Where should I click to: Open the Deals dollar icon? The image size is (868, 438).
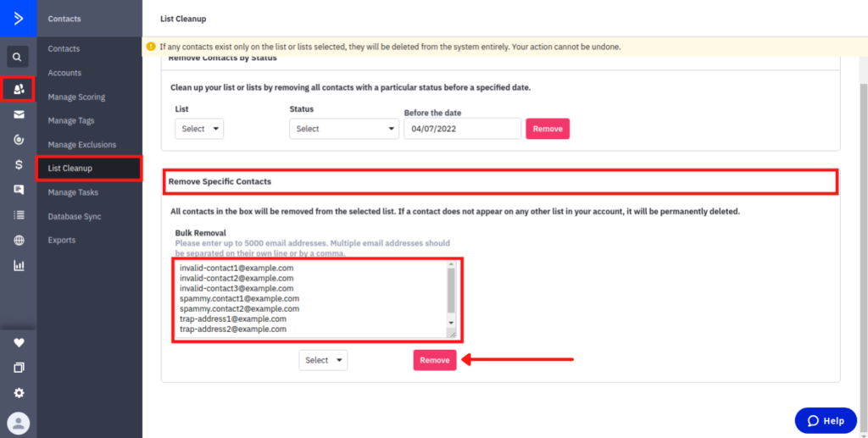click(x=19, y=165)
